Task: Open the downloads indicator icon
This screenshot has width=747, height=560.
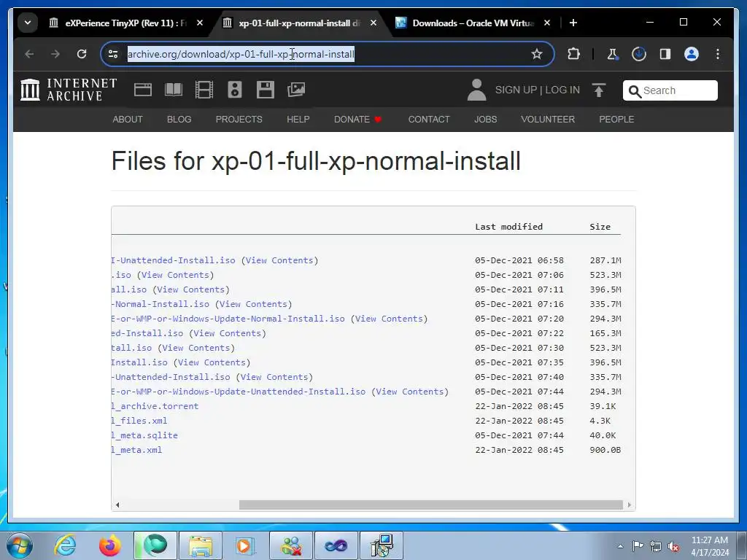Action: 639,54
